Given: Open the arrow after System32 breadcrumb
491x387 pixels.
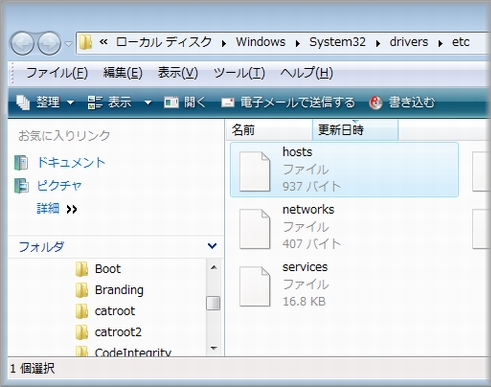Looking at the screenshot, I should tap(378, 43).
